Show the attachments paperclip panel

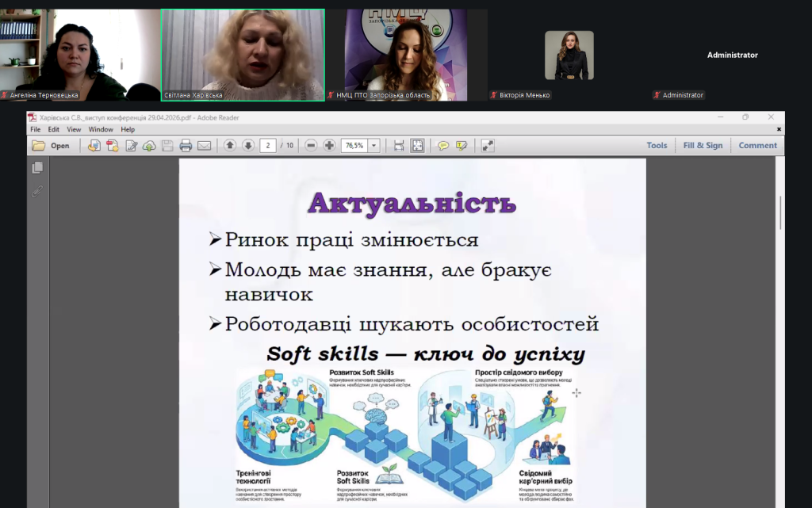pyautogui.click(x=37, y=191)
